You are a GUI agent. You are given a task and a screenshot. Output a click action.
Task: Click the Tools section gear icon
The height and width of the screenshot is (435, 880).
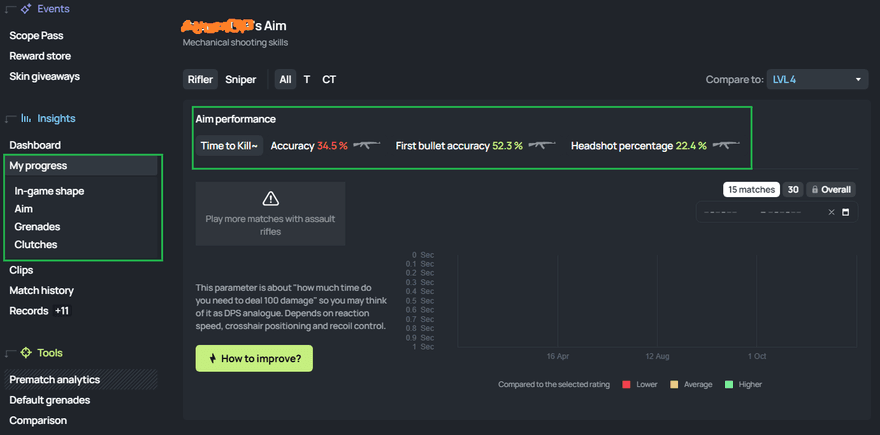click(x=26, y=353)
